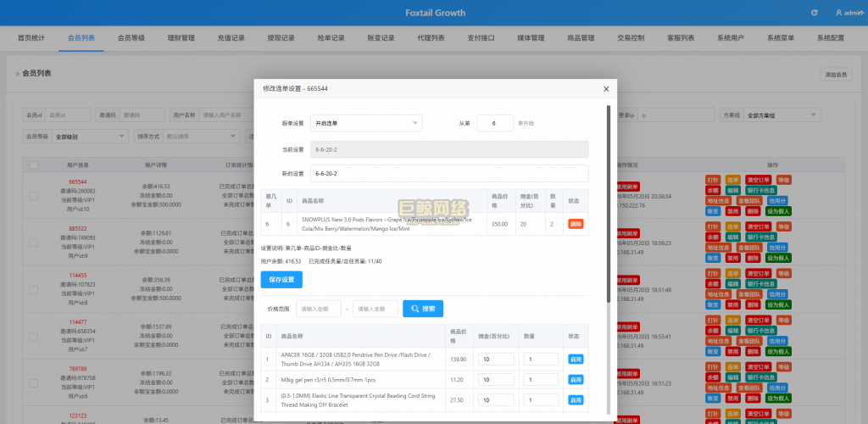
Task: Open the 系统菜单 tab
Action: (x=781, y=38)
